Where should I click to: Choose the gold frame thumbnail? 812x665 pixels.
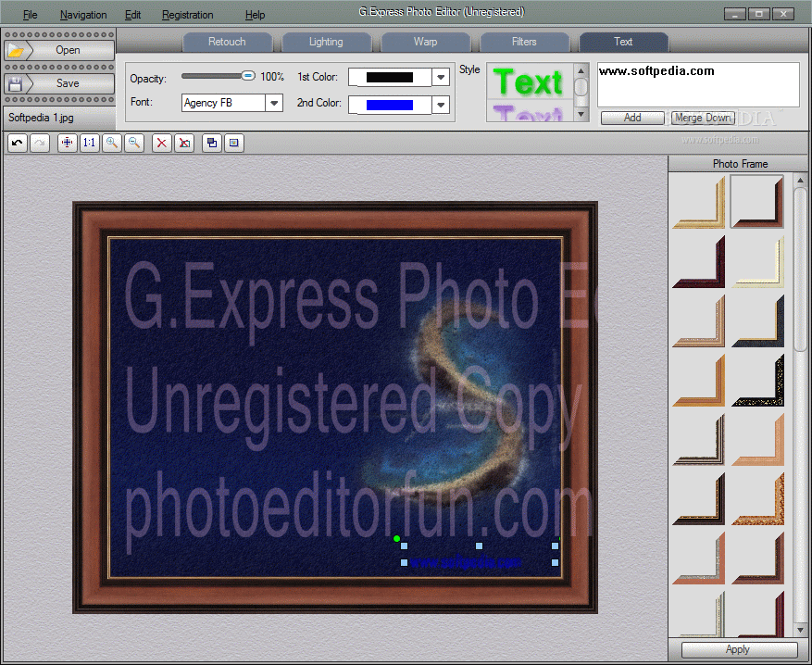[x=699, y=203]
